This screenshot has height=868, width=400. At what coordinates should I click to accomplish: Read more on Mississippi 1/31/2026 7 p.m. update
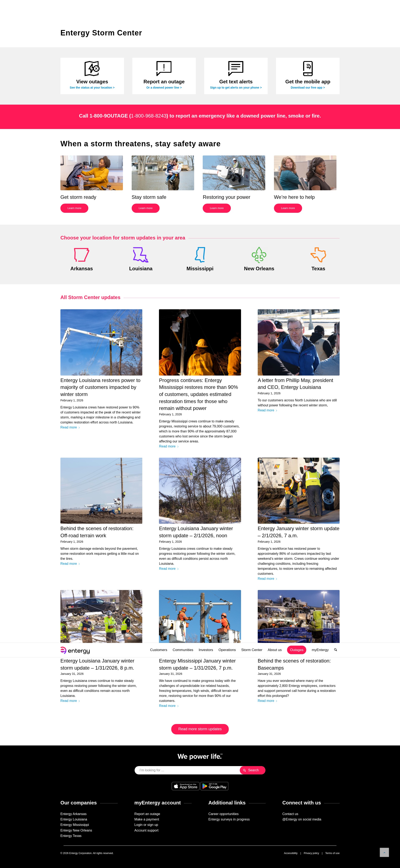(169, 706)
